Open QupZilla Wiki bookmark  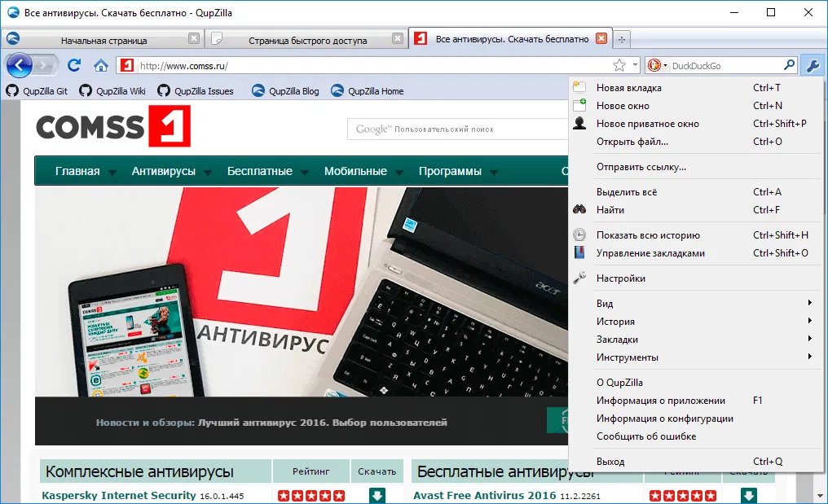point(112,90)
